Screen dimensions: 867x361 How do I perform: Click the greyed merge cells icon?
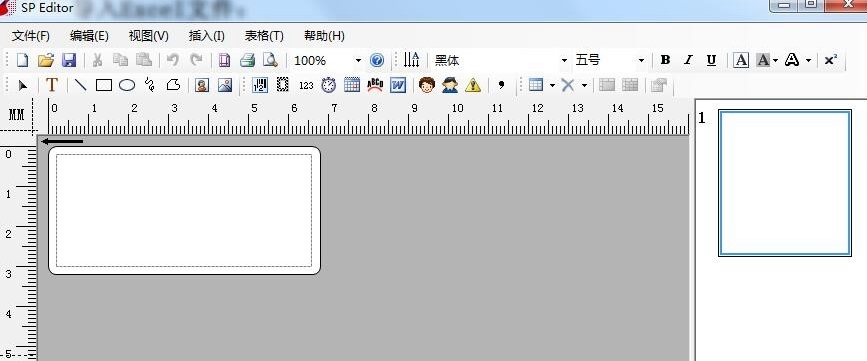point(607,85)
